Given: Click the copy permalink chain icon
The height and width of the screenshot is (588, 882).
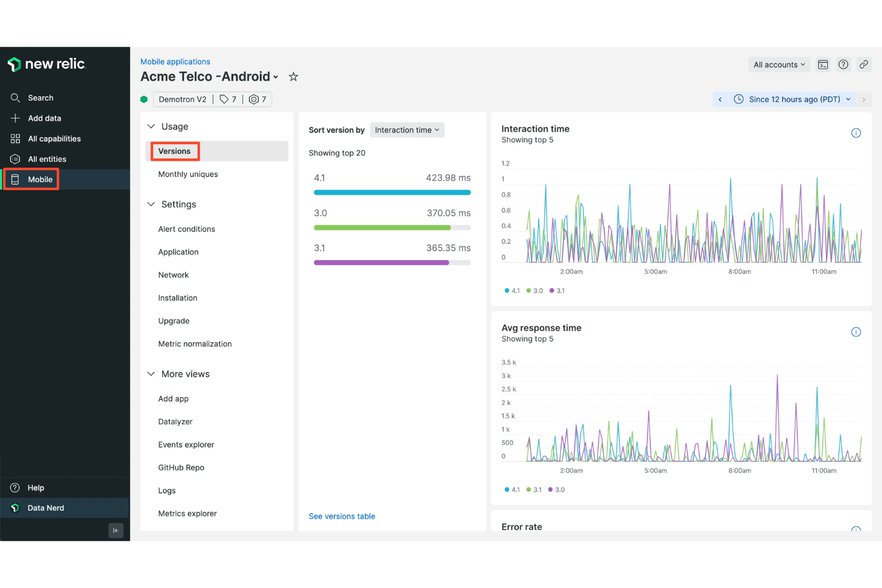Looking at the screenshot, I should coord(864,64).
